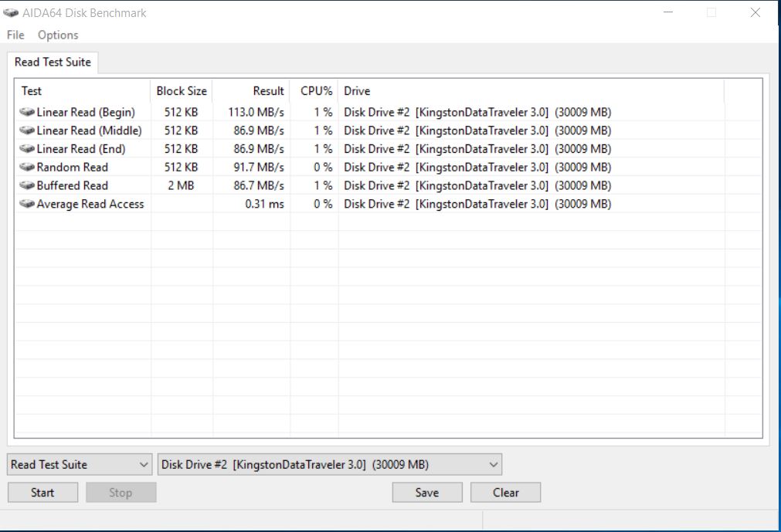Click the AIDA64 Disk Benchmark title bar icon

point(11,12)
